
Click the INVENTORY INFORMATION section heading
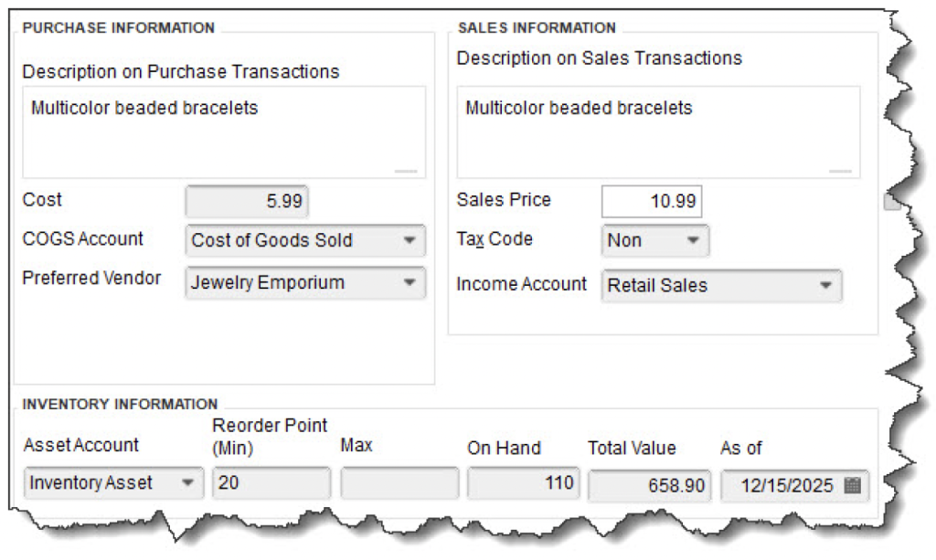pos(120,404)
